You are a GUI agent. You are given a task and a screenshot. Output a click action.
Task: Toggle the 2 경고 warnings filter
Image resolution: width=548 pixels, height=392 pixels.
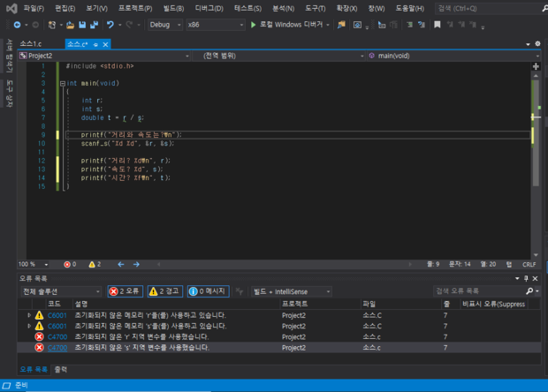point(165,290)
